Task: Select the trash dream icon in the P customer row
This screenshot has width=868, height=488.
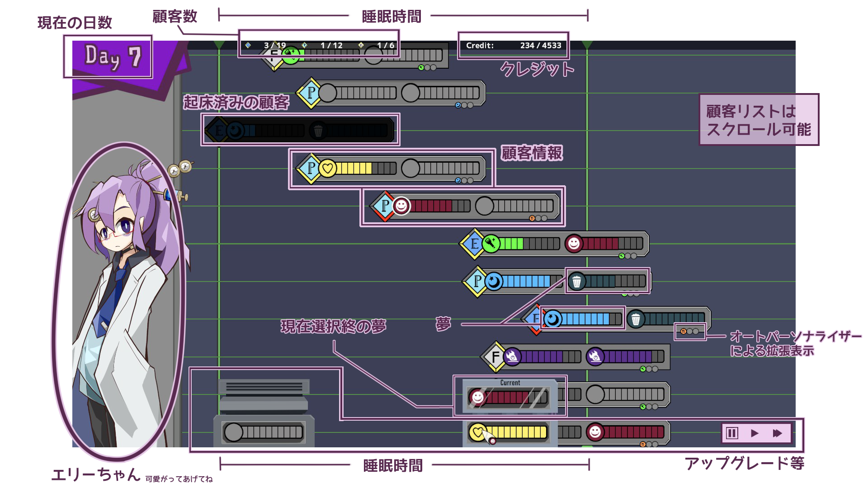Action: point(577,282)
